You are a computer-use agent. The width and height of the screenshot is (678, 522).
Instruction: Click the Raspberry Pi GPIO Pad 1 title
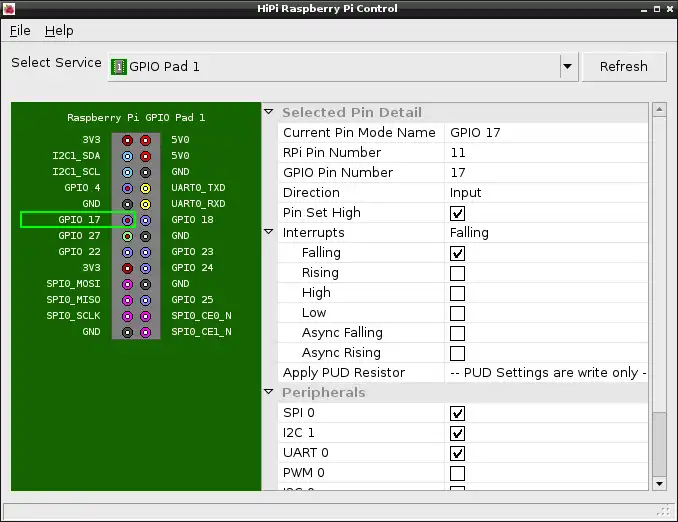point(136,118)
